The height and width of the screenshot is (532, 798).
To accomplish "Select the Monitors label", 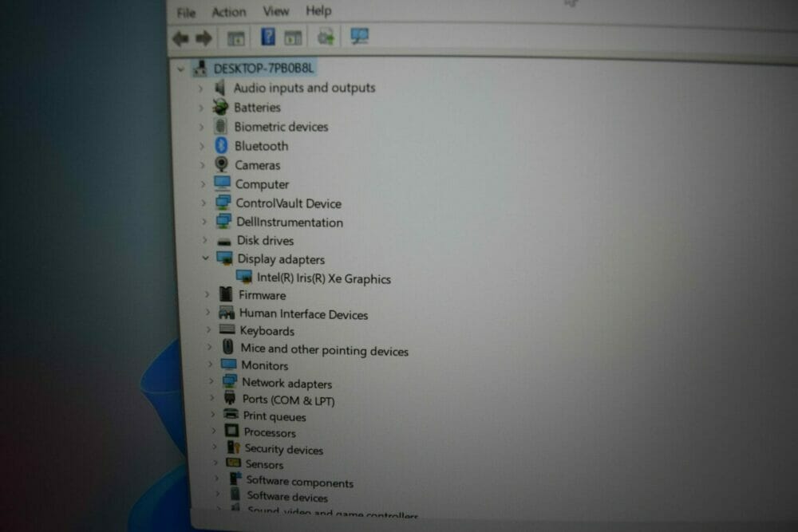I will pos(265,365).
